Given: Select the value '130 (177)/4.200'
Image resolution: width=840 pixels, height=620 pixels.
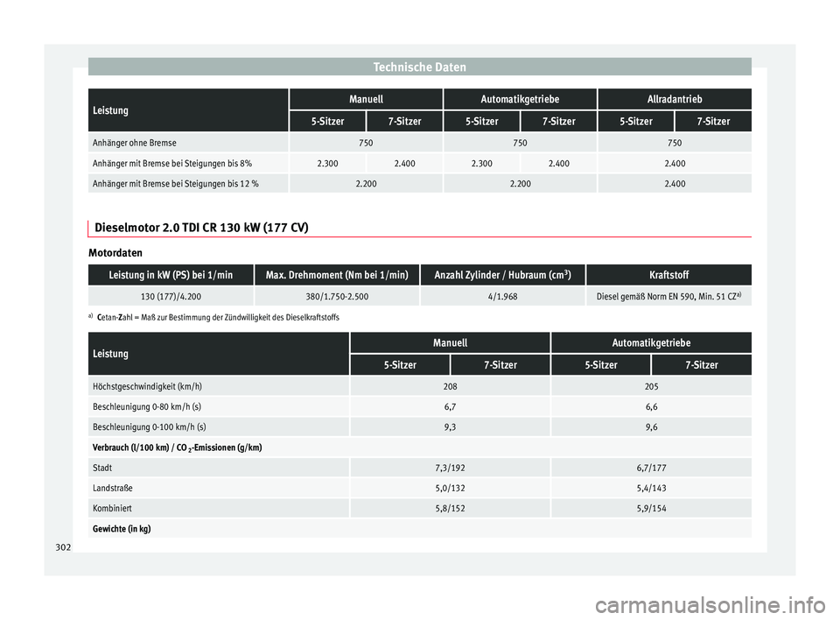Looking at the screenshot, I should pyautogui.click(x=171, y=296).
